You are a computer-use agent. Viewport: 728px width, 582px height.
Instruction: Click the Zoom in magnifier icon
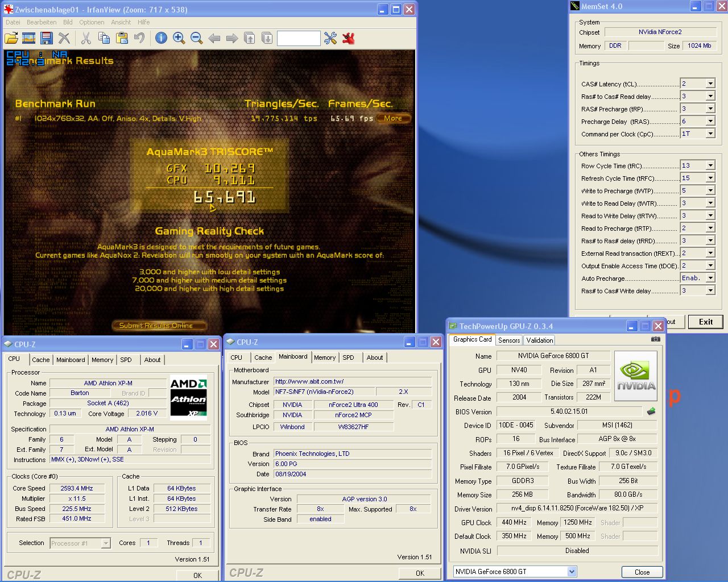click(179, 38)
